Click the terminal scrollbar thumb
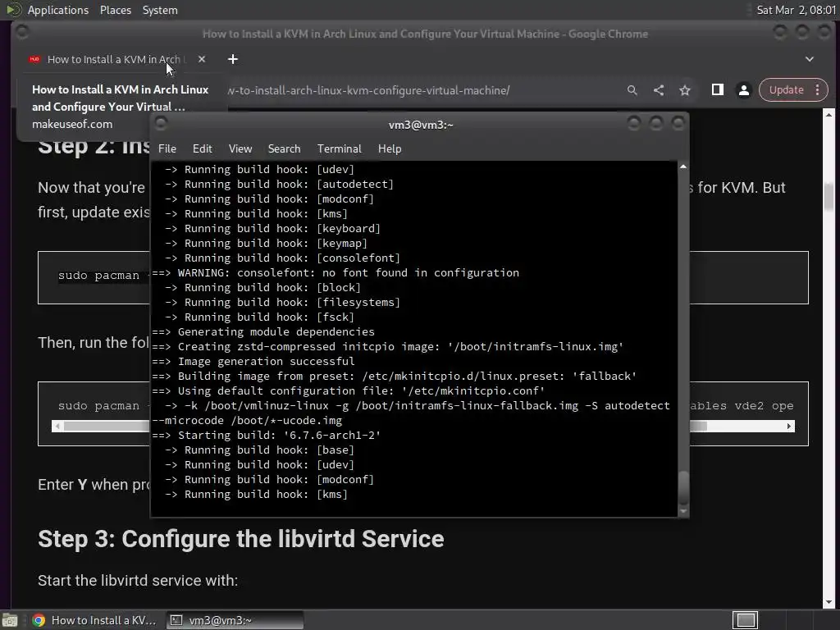This screenshot has height=630, width=840. tap(683, 487)
